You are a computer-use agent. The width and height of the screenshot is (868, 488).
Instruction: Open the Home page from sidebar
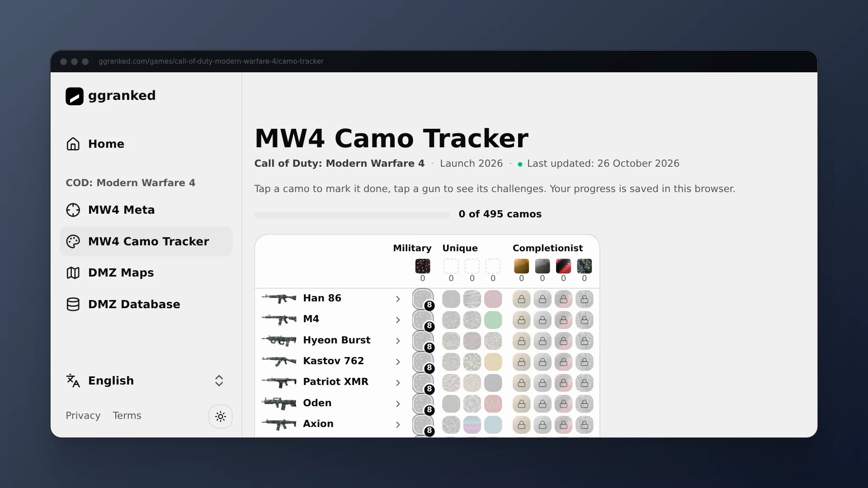click(146, 144)
